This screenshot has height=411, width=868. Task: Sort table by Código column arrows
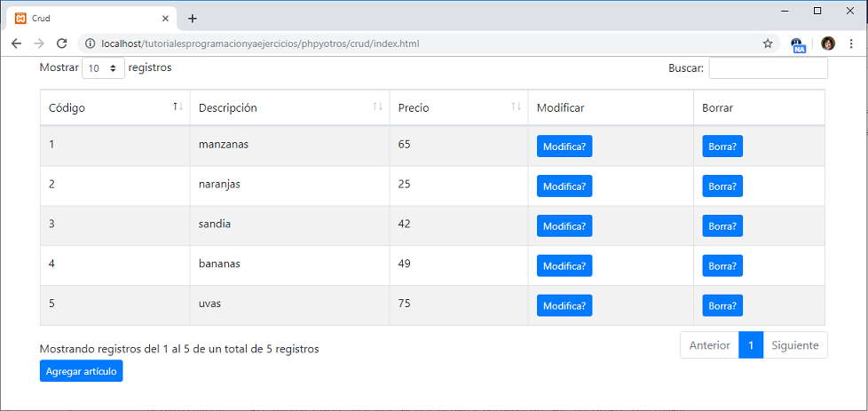click(178, 107)
